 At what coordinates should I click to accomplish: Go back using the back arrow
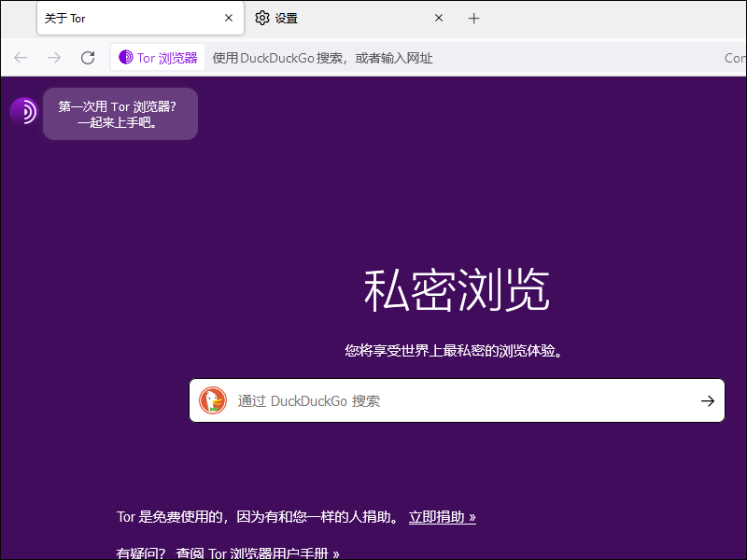(x=21, y=58)
